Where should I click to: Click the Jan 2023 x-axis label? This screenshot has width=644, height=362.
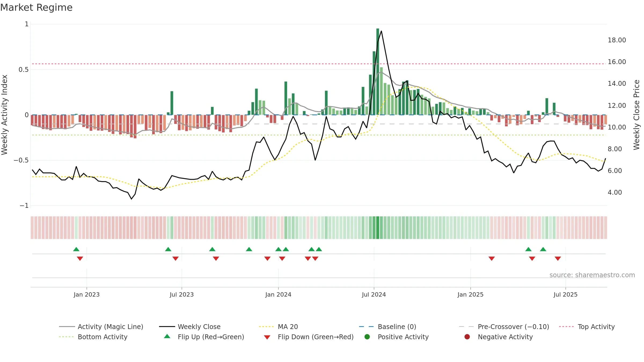coord(87,294)
